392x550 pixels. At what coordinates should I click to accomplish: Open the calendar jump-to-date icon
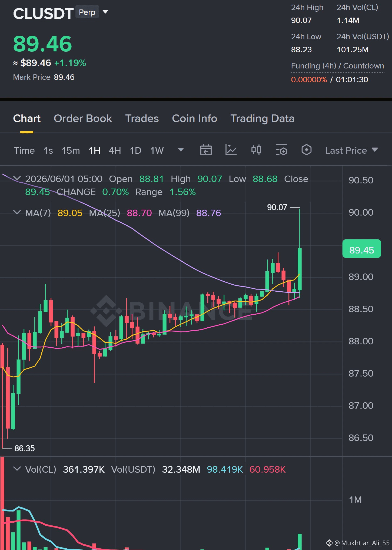tap(206, 150)
